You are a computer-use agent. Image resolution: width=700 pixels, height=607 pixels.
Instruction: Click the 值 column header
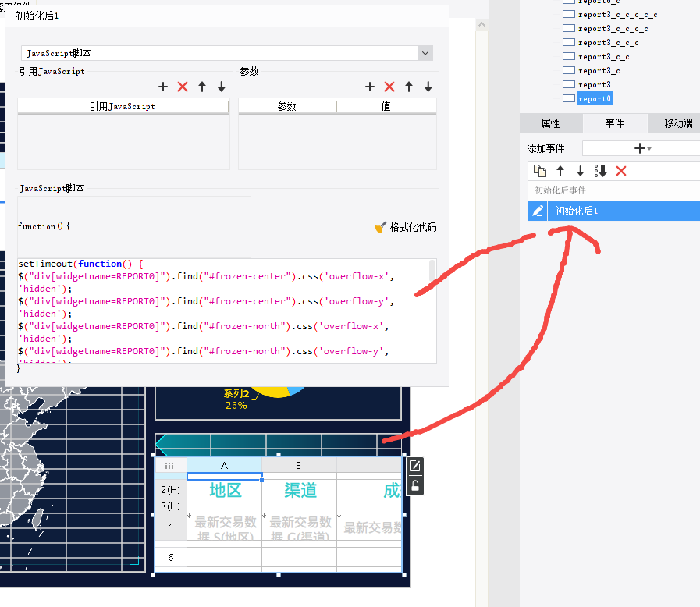click(x=386, y=106)
